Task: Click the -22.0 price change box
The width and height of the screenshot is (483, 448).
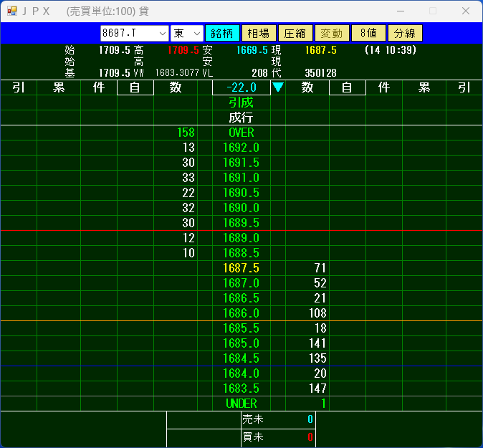Action: coord(241,87)
